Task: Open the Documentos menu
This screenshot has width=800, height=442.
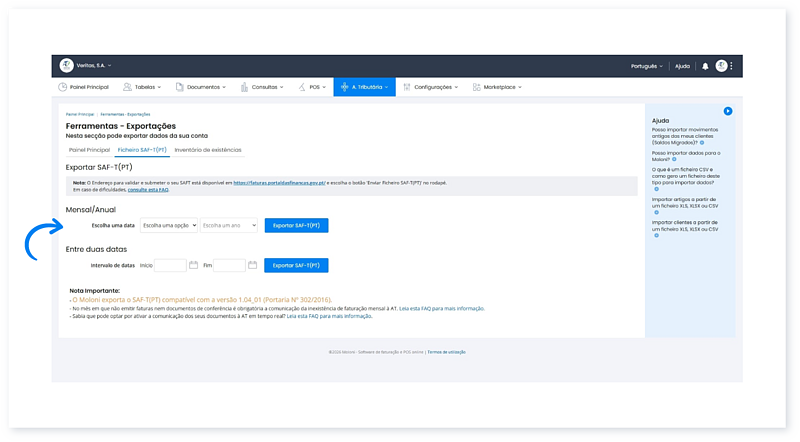Action: point(201,87)
